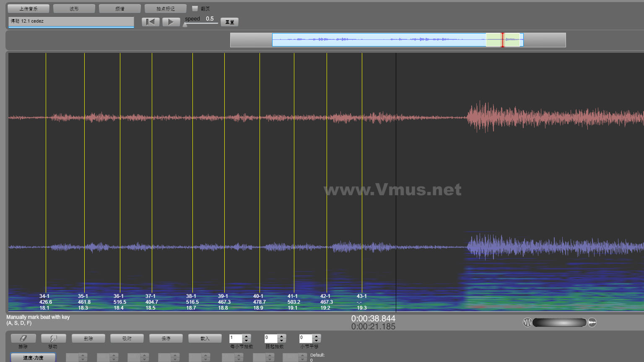Open the 波形 waveform view
This screenshot has width=644, height=362.
click(x=74, y=8)
